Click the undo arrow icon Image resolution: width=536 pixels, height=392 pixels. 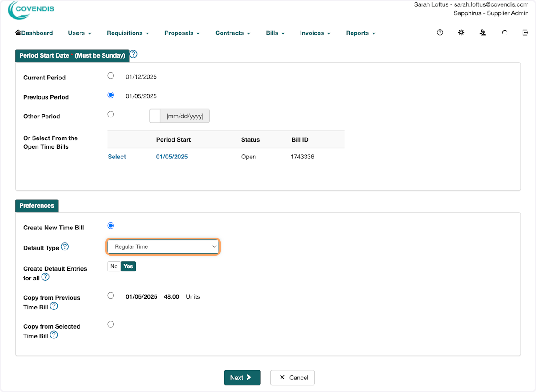[504, 32]
